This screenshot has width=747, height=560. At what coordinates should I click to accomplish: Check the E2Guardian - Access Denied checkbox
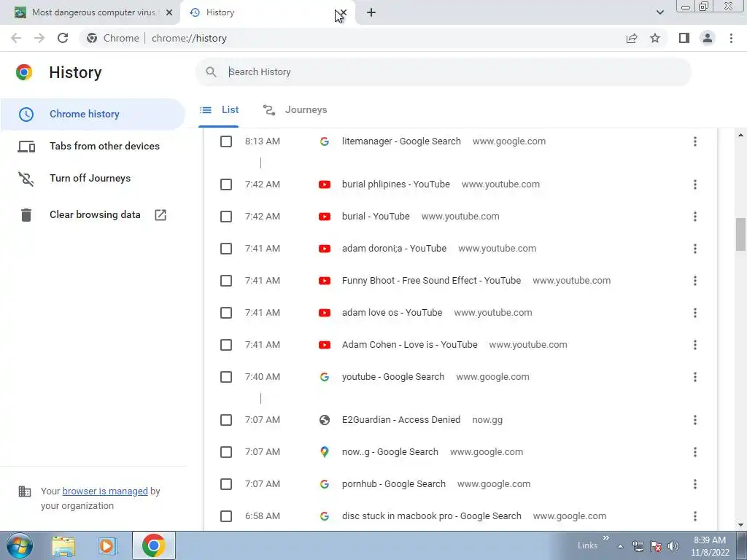[x=226, y=420]
